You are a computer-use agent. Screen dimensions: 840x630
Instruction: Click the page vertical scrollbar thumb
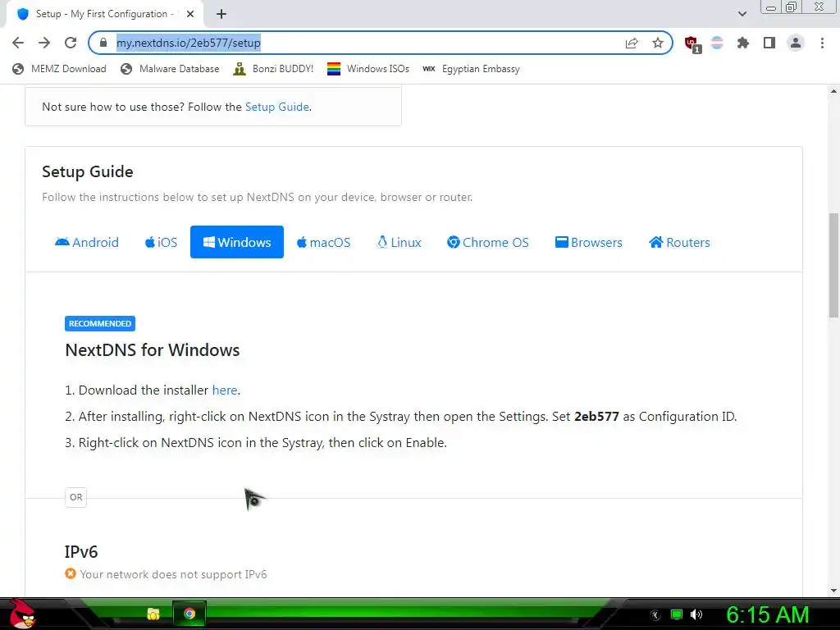click(x=833, y=265)
